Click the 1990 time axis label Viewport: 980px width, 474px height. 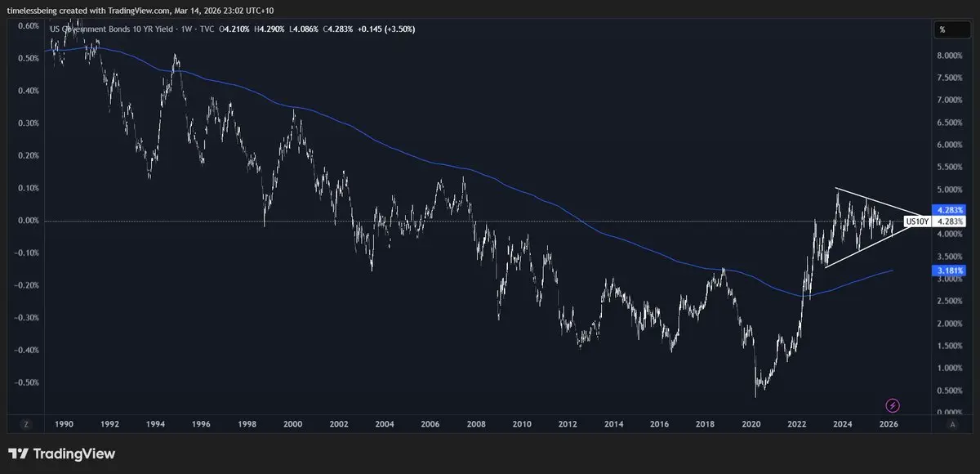(x=65, y=424)
